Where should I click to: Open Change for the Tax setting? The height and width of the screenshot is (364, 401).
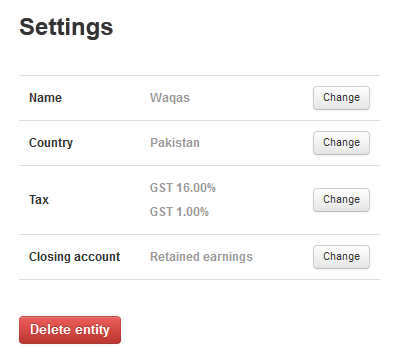coord(341,200)
